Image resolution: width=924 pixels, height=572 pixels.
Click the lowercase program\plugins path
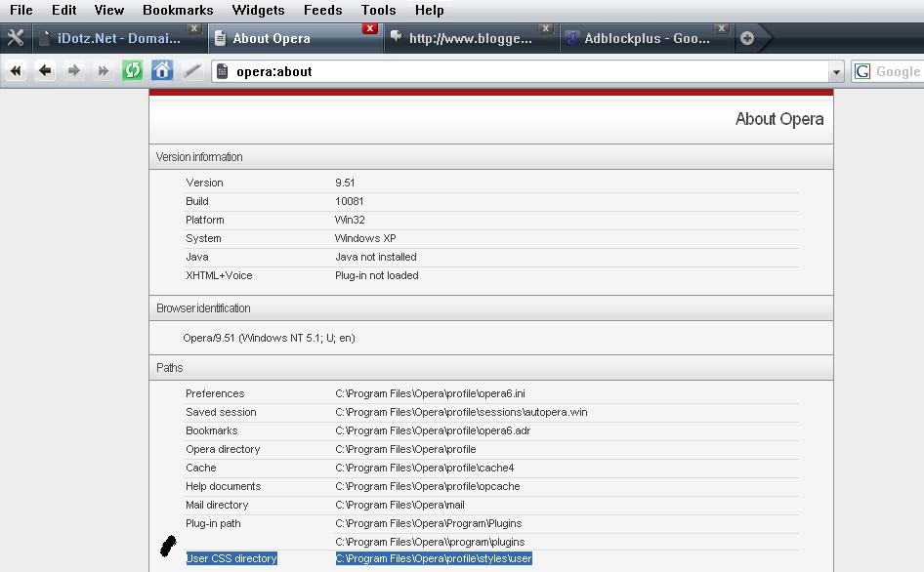430,542
